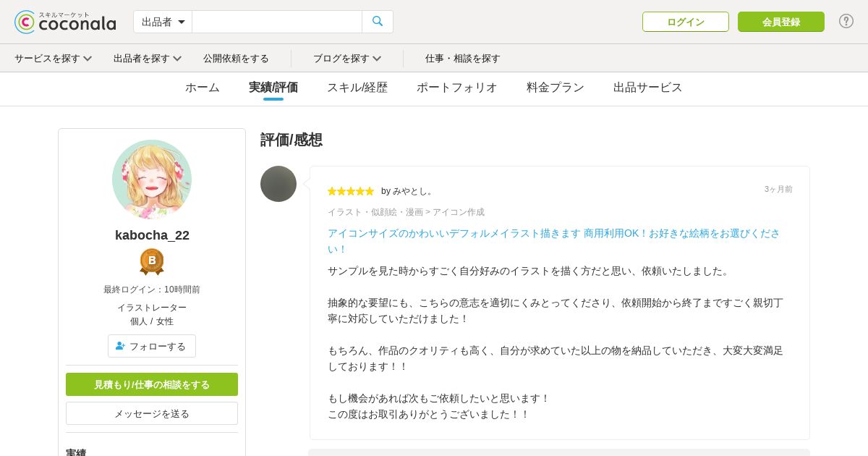
Task: Open 仕事・相談を探す
Action: (x=463, y=58)
